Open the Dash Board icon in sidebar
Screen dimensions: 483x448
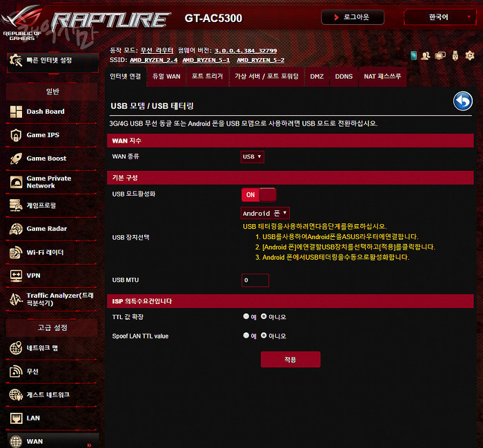[x=16, y=112]
